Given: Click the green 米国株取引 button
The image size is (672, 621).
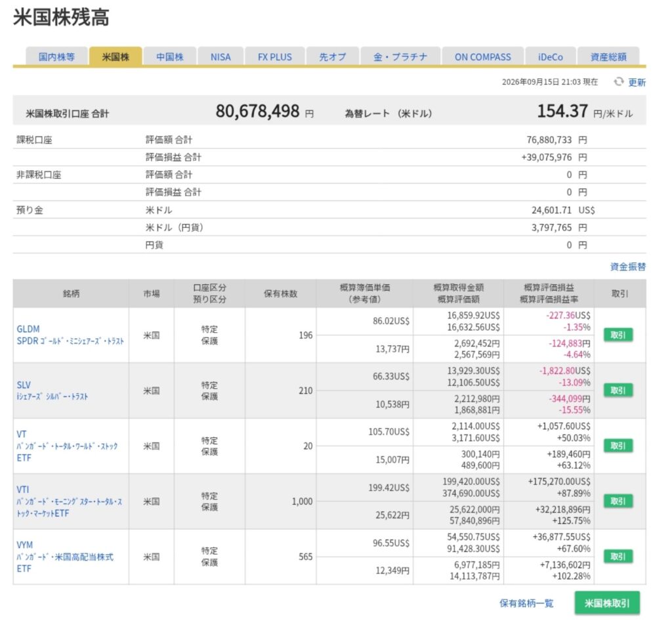Looking at the screenshot, I should (607, 603).
